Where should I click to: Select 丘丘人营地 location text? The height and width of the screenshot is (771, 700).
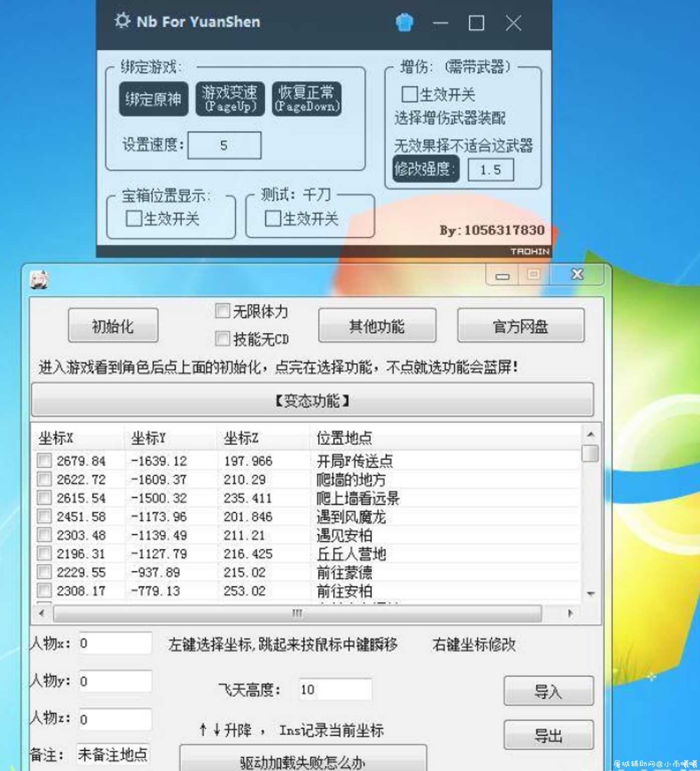point(351,554)
